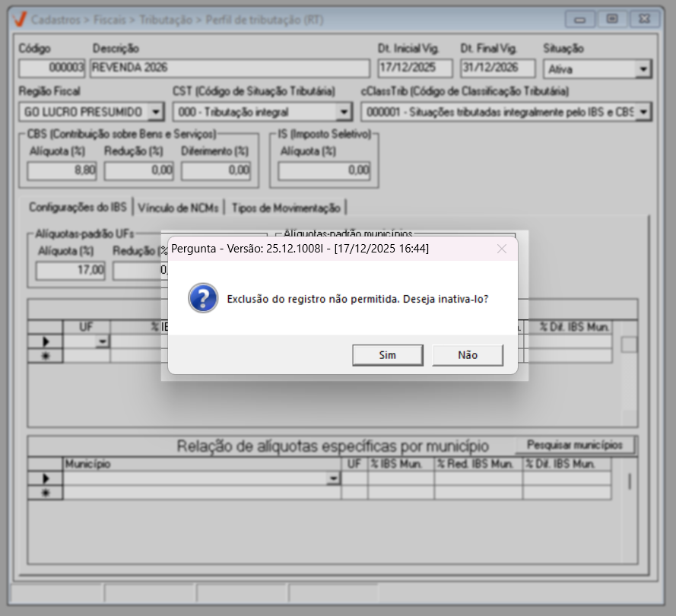Image resolution: width=676 pixels, height=616 pixels.
Task: Open Tipos de Movimentação tab
Action: [x=286, y=208]
